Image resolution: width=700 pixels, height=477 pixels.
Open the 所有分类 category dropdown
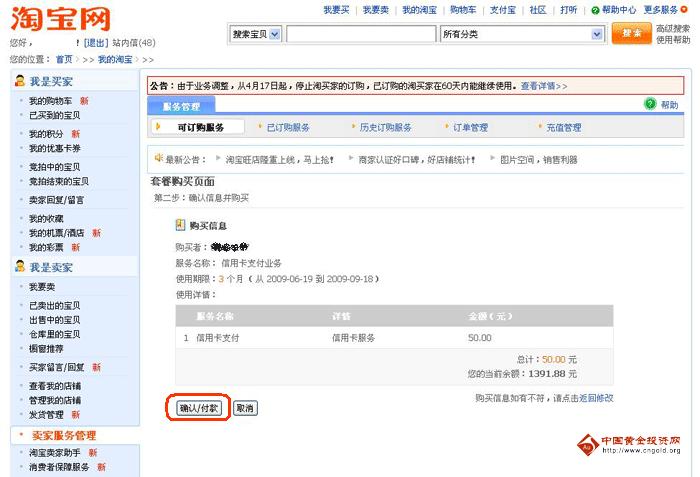point(522,34)
